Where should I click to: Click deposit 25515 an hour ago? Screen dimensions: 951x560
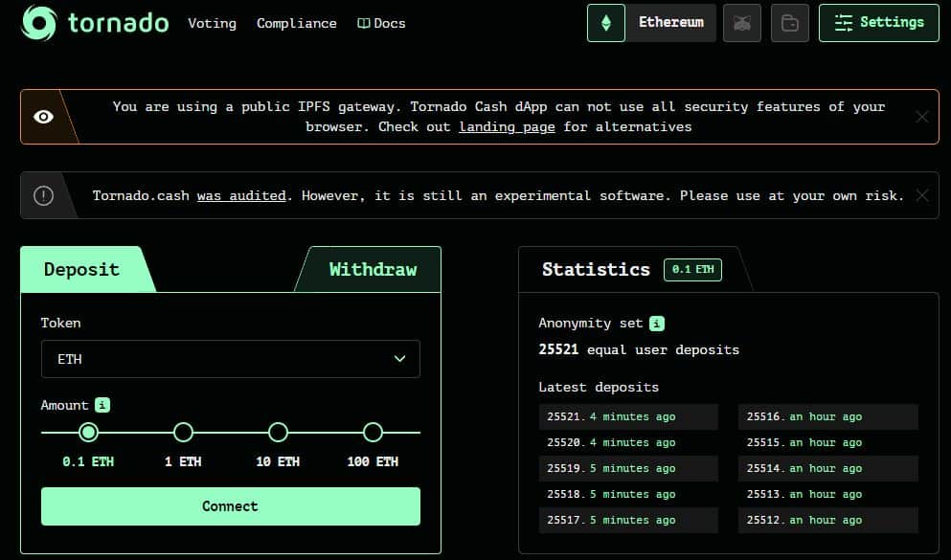tap(827, 442)
